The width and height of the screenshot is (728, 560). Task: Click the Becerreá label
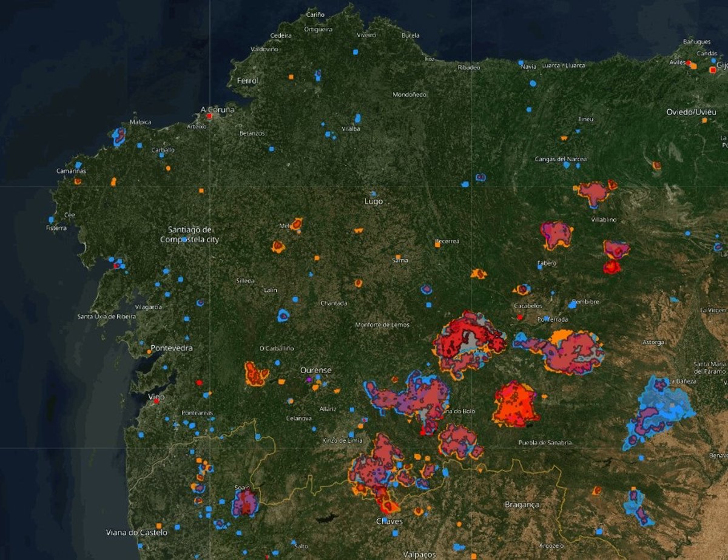(x=447, y=241)
